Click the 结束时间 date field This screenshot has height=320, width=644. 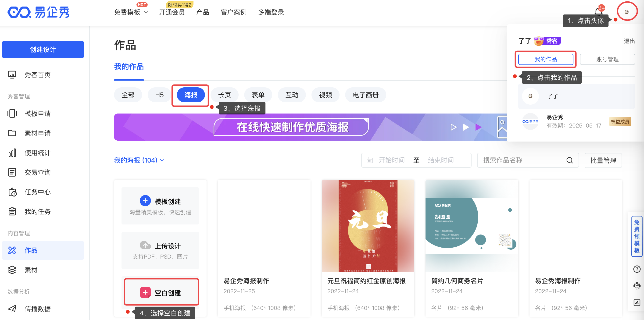tap(441, 160)
